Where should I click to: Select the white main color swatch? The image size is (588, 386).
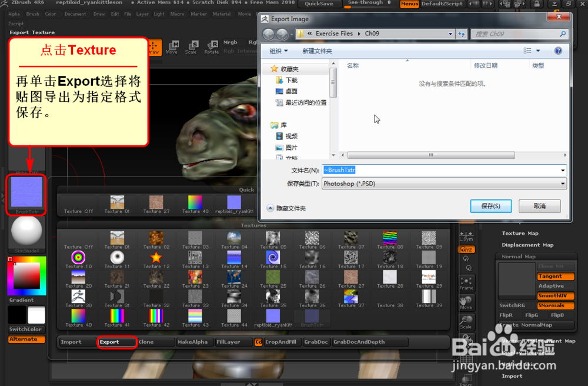pos(36,314)
